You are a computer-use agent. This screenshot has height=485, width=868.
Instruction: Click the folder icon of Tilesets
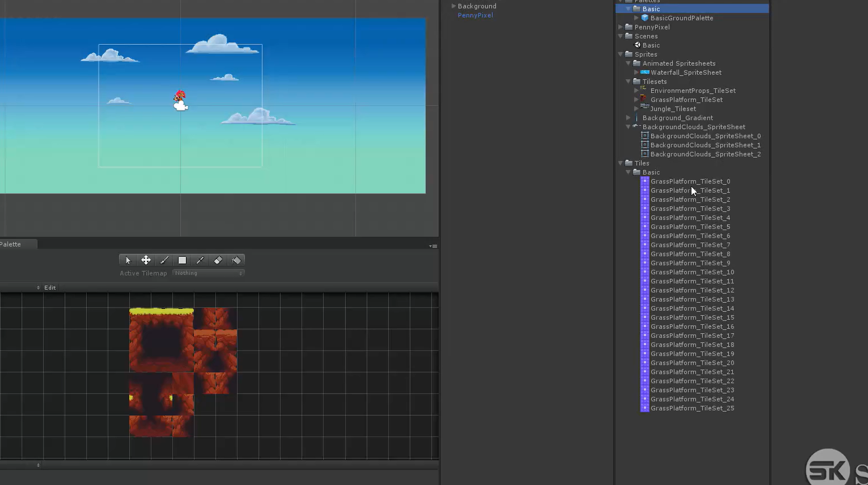pyautogui.click(x=637, y=81)
